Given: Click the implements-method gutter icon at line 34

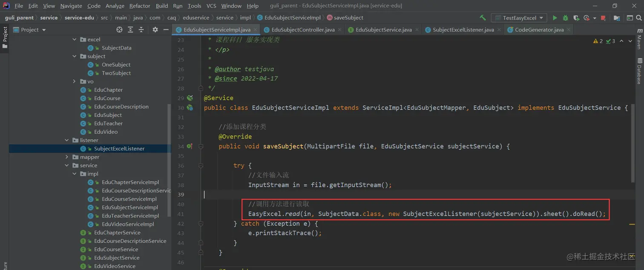Looking at the screenshot, I should coord(190,146).
